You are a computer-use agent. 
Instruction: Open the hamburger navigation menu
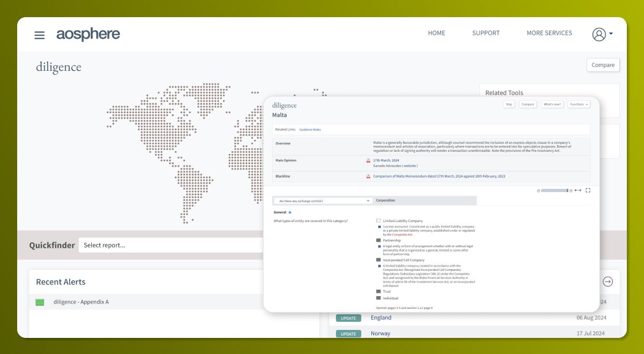point(39,35)
